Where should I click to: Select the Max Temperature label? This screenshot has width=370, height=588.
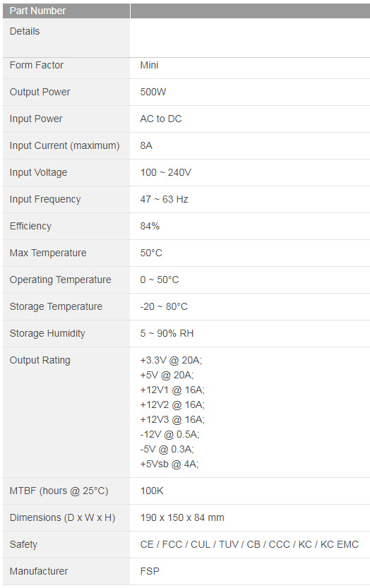coord(48,253)
